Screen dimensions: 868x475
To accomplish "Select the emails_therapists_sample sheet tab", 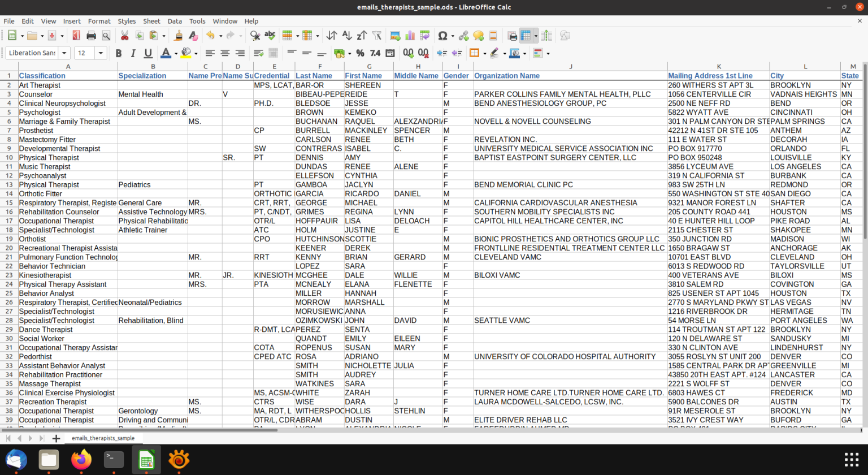I will [104, 438].
